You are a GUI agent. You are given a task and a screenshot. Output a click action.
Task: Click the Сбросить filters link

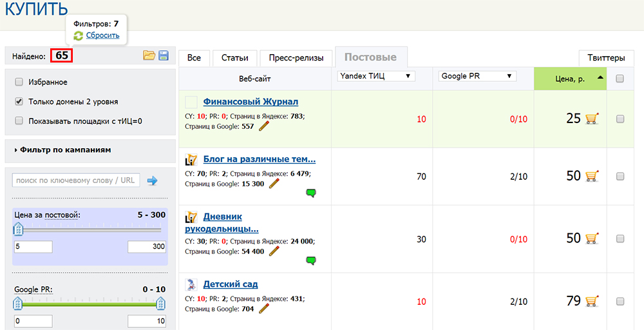click(x=102, y=35)
